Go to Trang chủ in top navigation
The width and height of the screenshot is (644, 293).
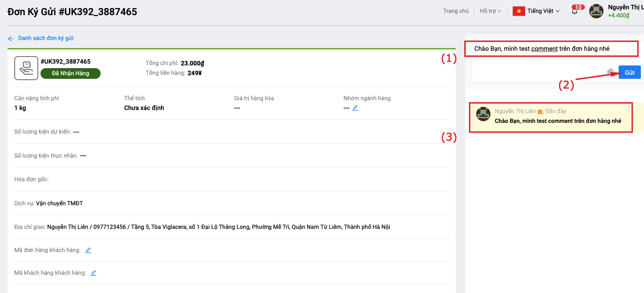tap(456, 11)
